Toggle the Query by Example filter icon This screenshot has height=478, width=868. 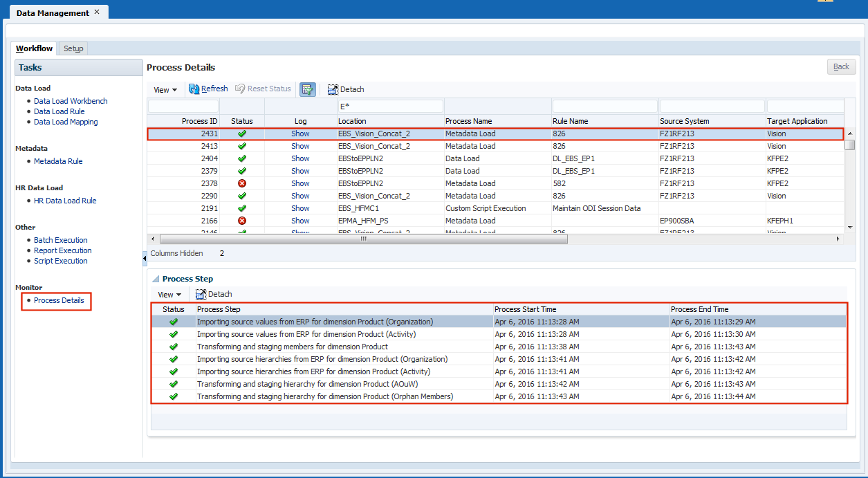pyautogui.click(x=308, y=89)
